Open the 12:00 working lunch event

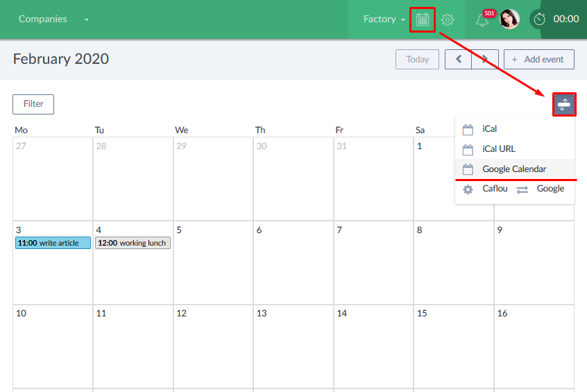(133, 243)
